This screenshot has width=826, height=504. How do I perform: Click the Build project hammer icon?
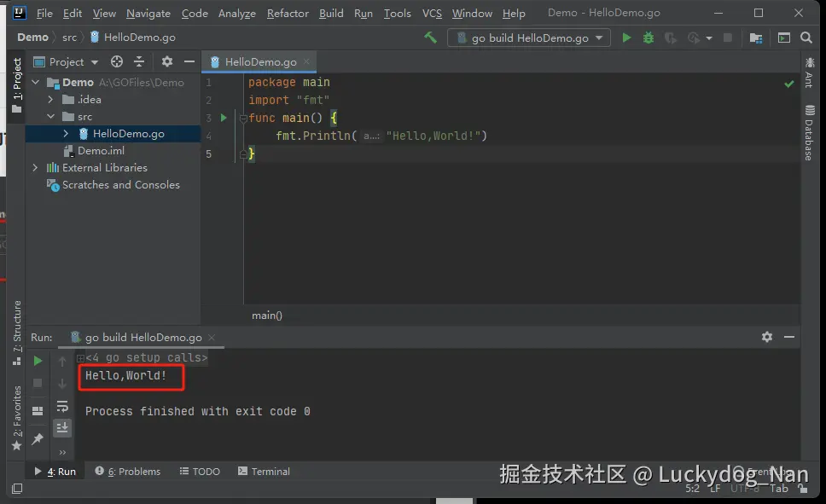[430, 38]
